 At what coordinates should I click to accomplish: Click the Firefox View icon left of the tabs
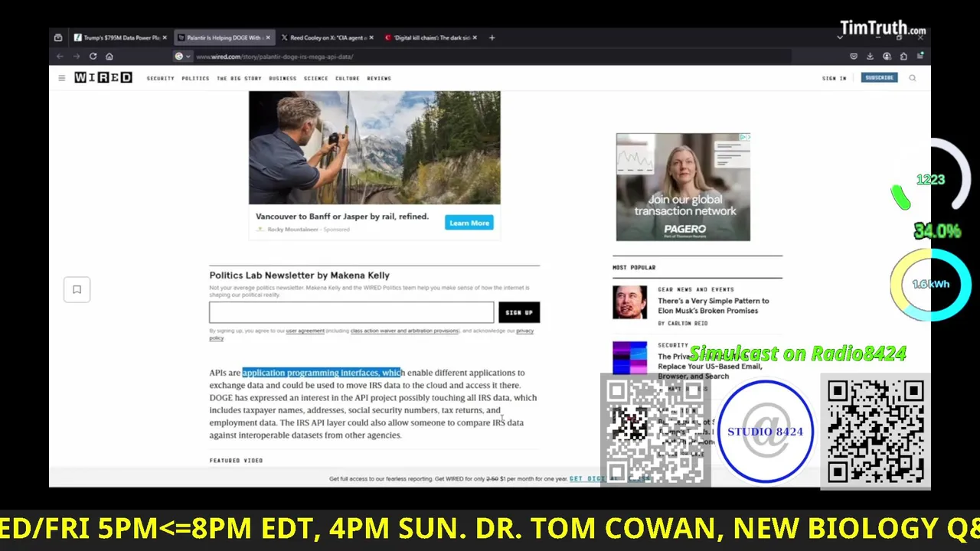click(x=58, y=37)
